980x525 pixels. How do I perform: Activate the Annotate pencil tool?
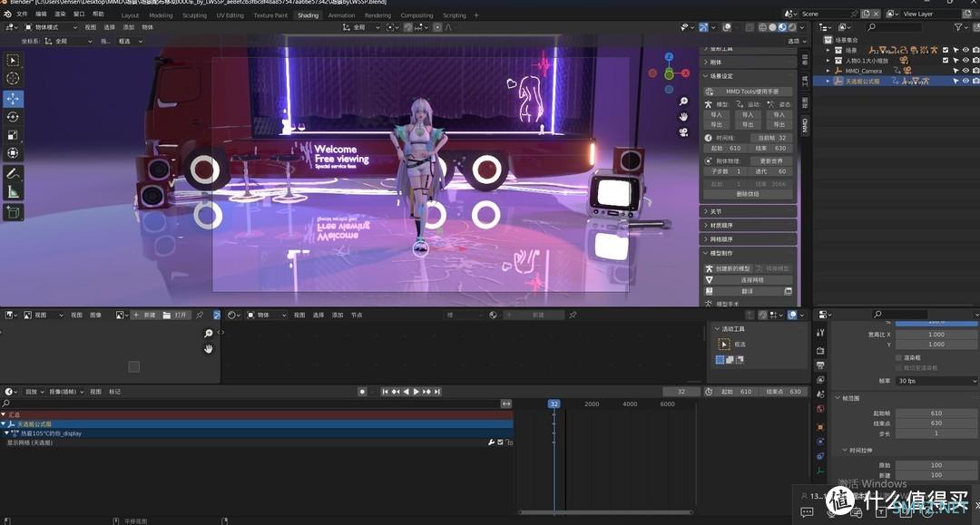tap(13, 173)
